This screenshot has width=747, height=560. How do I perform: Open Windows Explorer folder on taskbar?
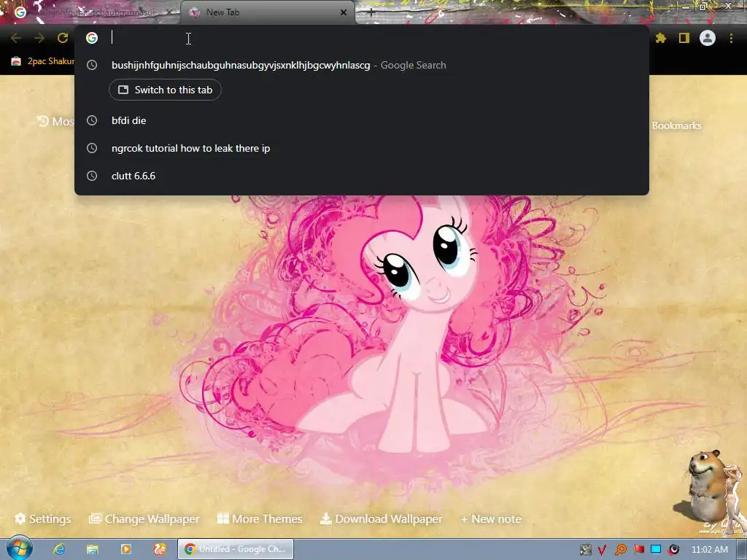(93, 549)
